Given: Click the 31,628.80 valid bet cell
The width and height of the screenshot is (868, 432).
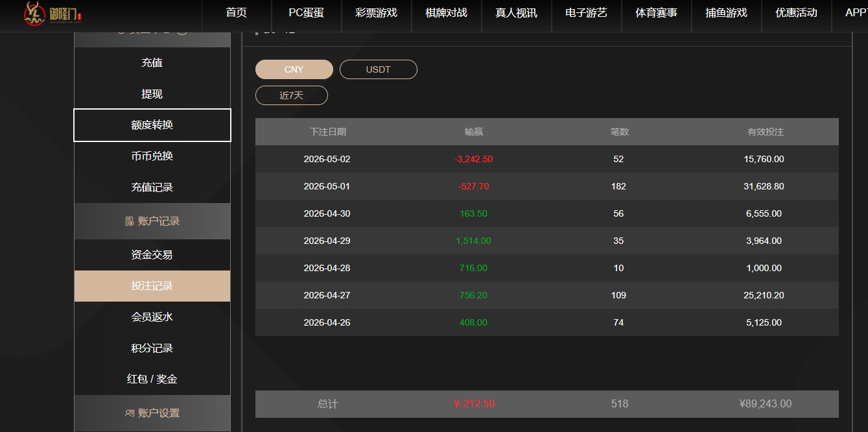Looking at the screenshot, I should (x=764, y=186).
